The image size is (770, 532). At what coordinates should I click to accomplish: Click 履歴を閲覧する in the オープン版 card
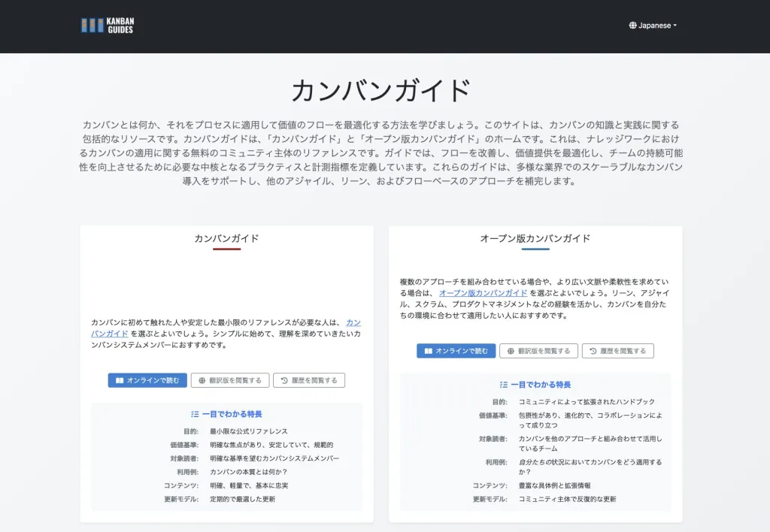tap(618, 351)
